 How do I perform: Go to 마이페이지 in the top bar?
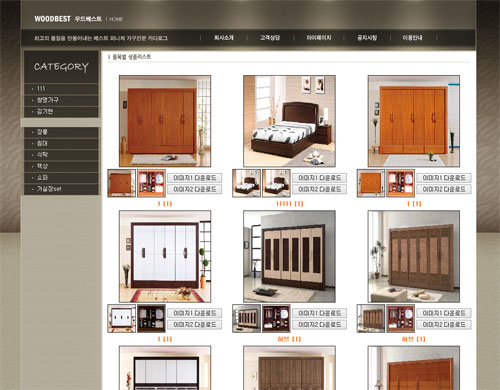tap(319, 38)
